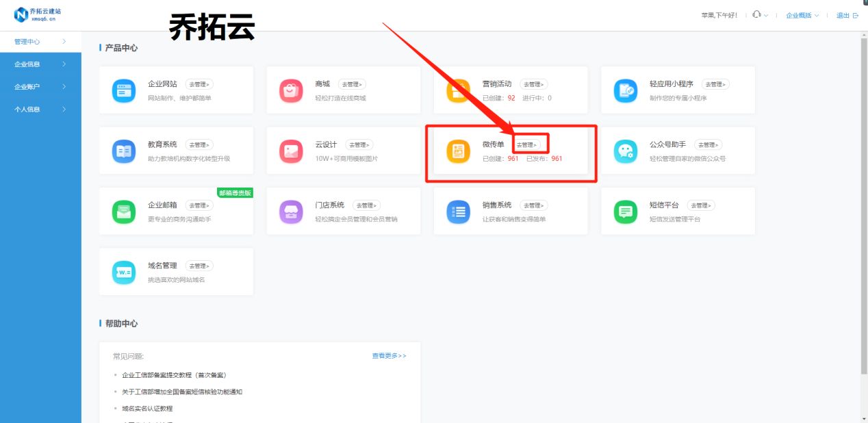Image resolution: width=868 pixels, height=423 pixels.
Task: Click the 邮箱尊贵版 green badge
Action: click(235, 193)
